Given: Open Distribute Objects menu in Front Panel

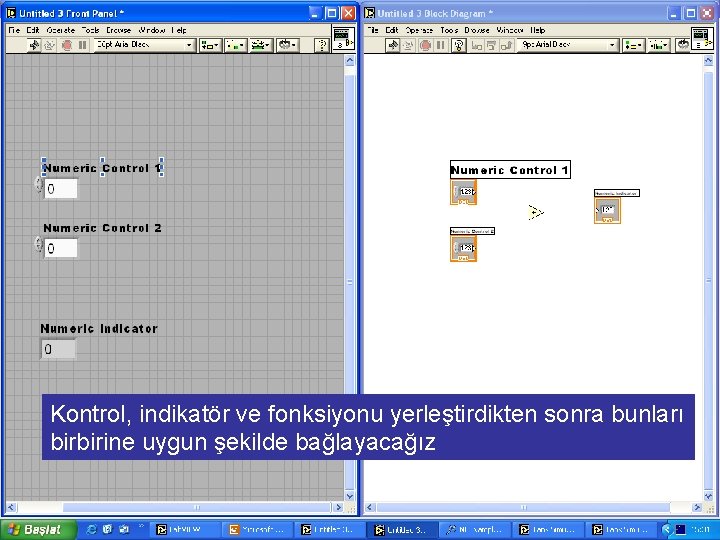Looking at the screenshot, I should coord(236,45).
